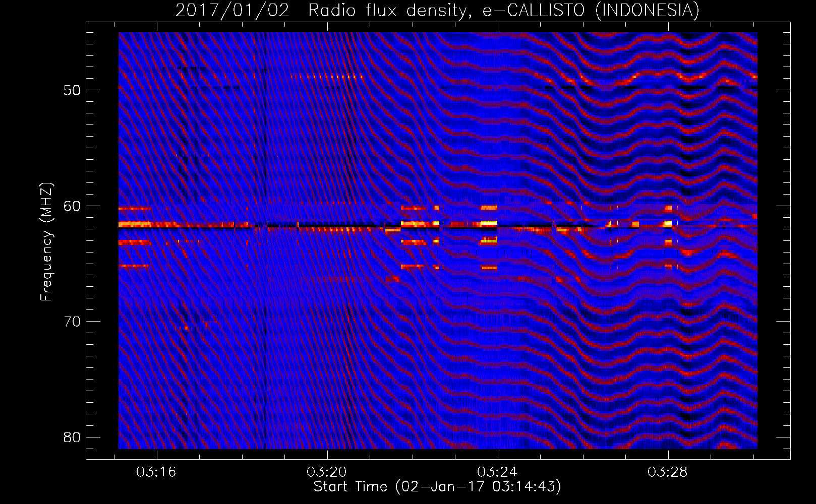Click the 80 frequency tick label
The width and height of the screenshot is (816, 504).
click(72, 437)
